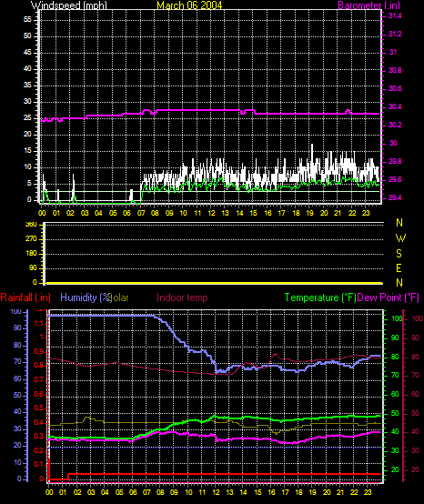Click hour 23 on lower chart time axis
This screenshot has width=424, height=504.
[368, 492]
